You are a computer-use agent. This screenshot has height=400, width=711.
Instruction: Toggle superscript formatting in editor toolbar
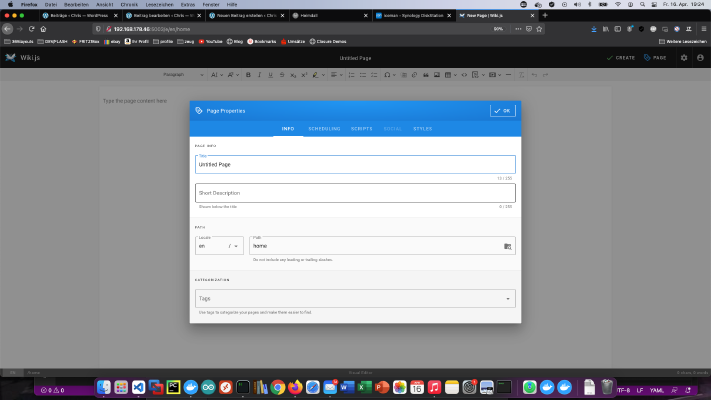(304, 75)
